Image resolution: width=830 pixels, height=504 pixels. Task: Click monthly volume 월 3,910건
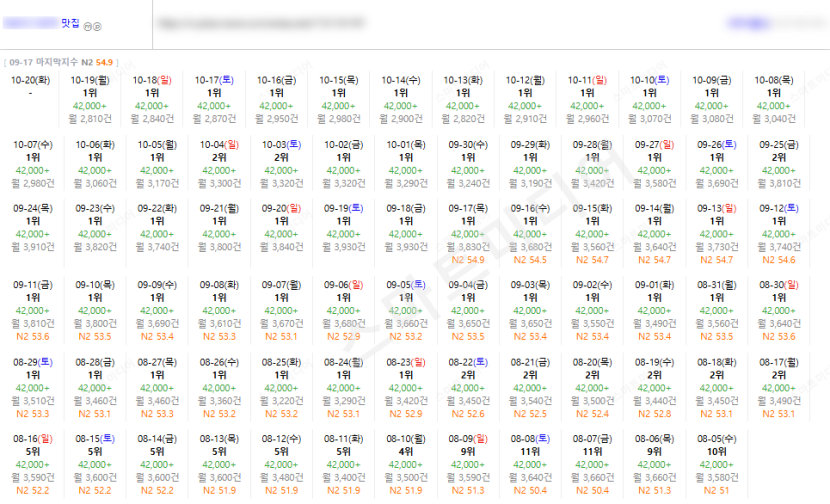[33, 247]
